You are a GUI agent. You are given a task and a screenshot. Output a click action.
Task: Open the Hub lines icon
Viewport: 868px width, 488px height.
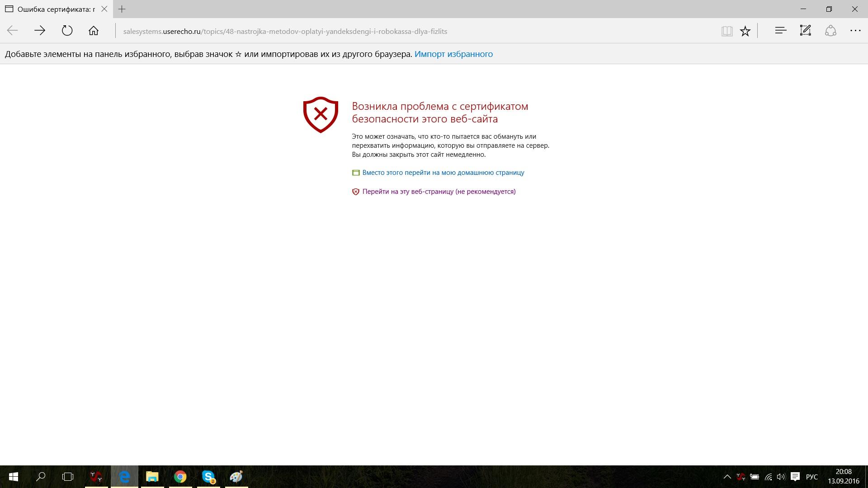click(x=780, y=31)
